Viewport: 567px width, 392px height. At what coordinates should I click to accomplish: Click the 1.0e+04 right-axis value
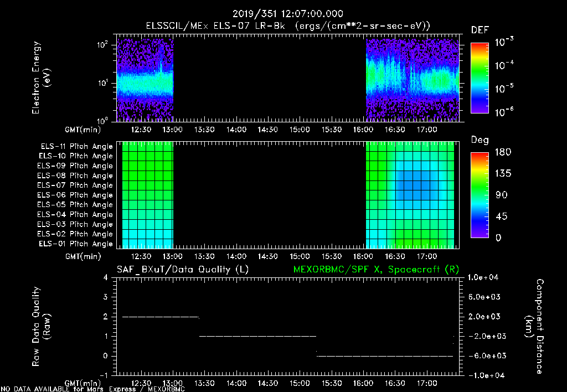(x=483, y=277)
